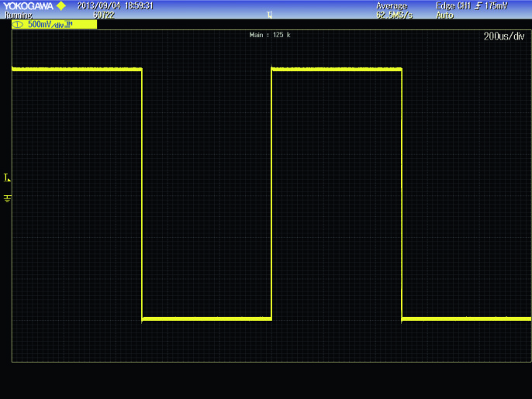The height and width of the screenshot is (399, 532).
Task: Select the trigger position marker at top center
Action: 269,15
